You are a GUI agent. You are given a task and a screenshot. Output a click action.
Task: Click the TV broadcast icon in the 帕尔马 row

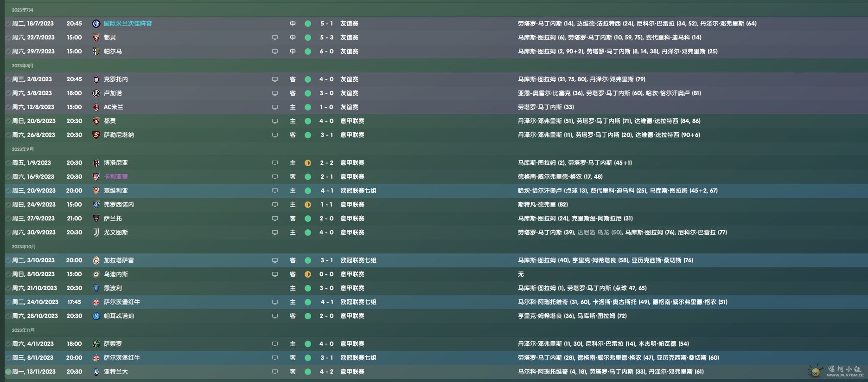coord(275,52)
